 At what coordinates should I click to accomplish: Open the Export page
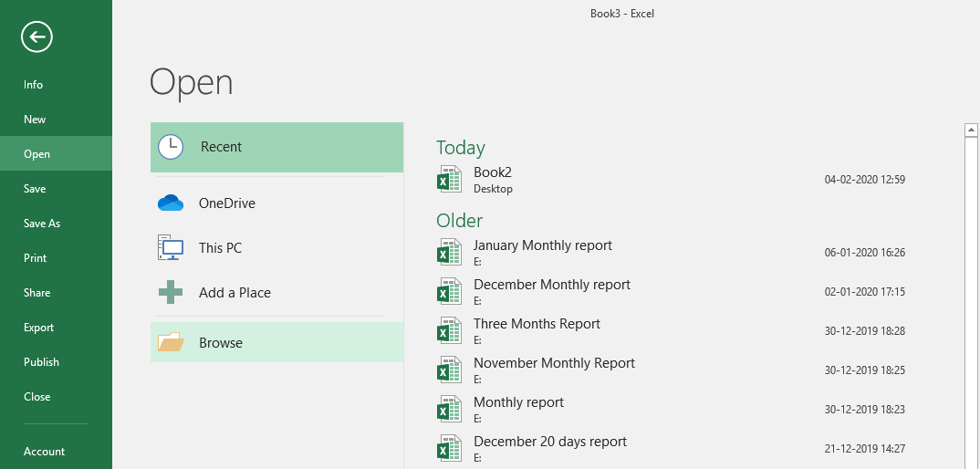[x=38, y=327]
